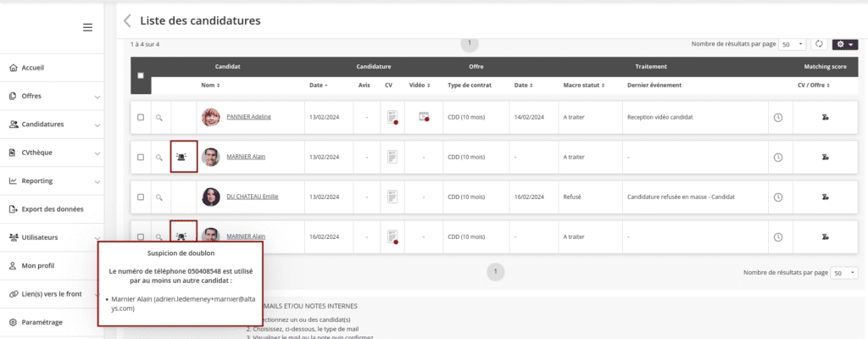Tick the checkbox for PANNIER Adeline

tap(141, 117)
